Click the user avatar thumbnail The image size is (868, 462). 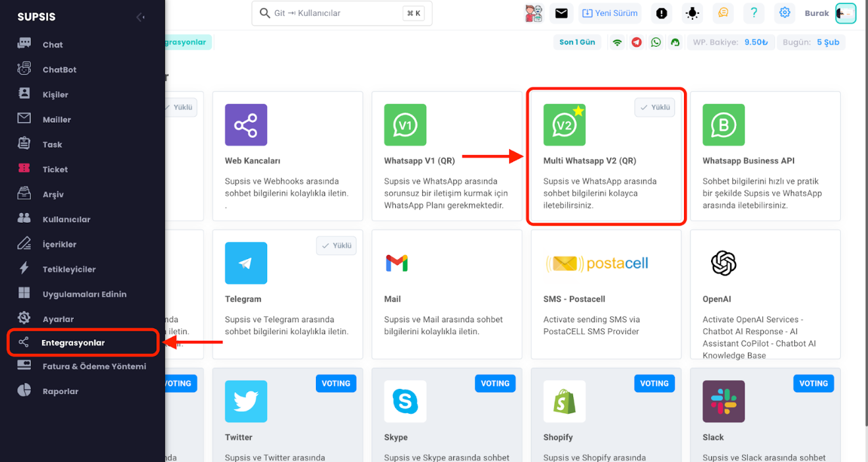(846, 13)
